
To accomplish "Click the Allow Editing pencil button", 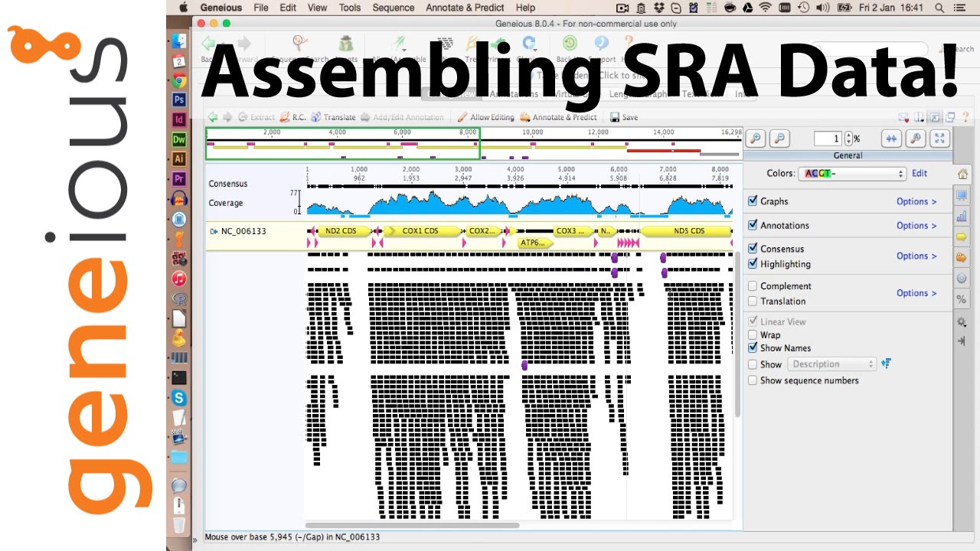I will pos(485,117).
